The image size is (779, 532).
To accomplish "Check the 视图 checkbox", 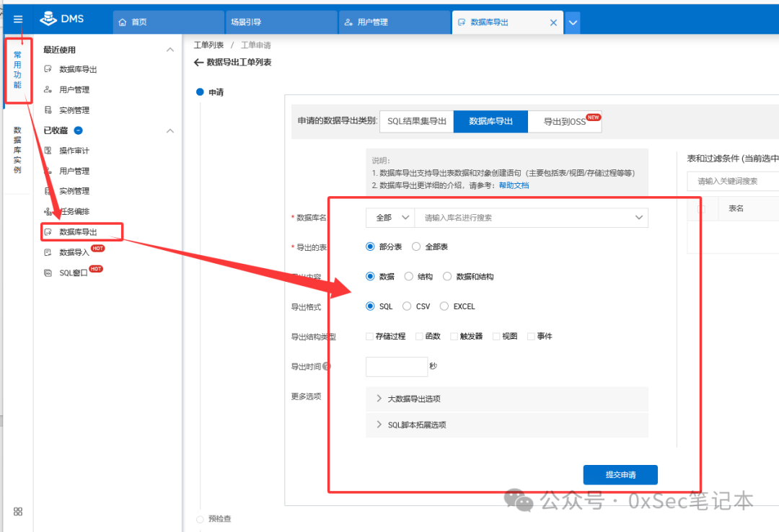I will (x=496, y=337).
